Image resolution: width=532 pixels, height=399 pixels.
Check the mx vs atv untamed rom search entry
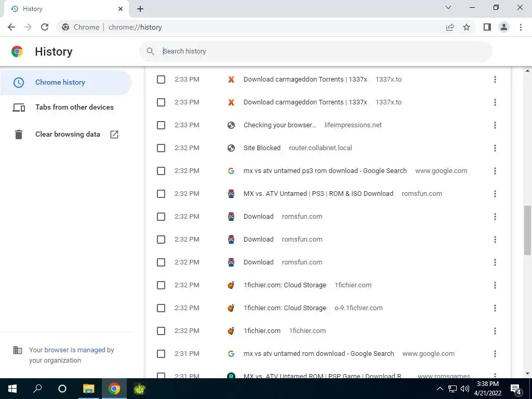[x=161, y=354]
